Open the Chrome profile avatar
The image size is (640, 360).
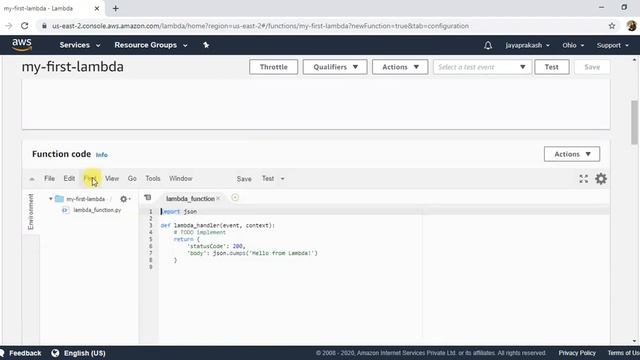pos(631,26)
